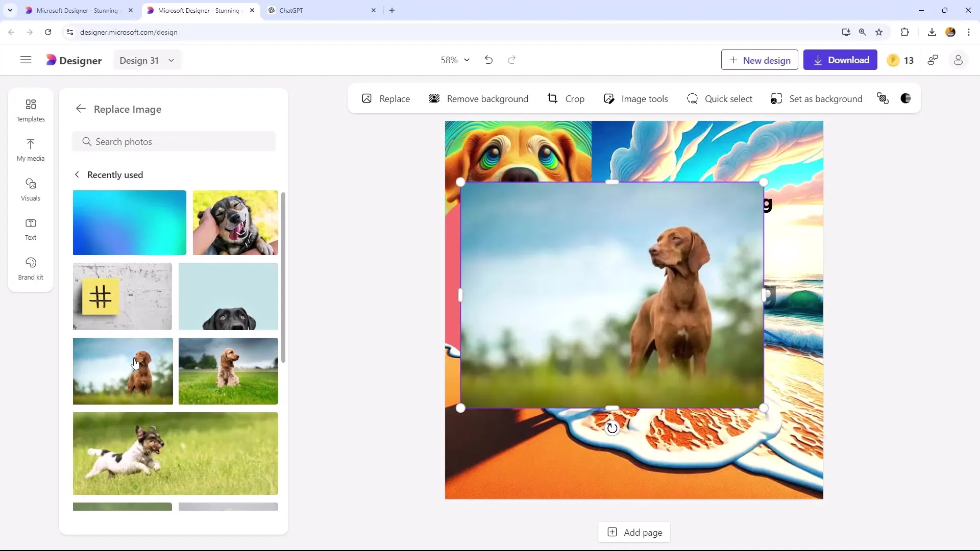Expand the design name dropdown
Image resolution: width=980 pixels, height=551 pixels.
pos(171,60)
